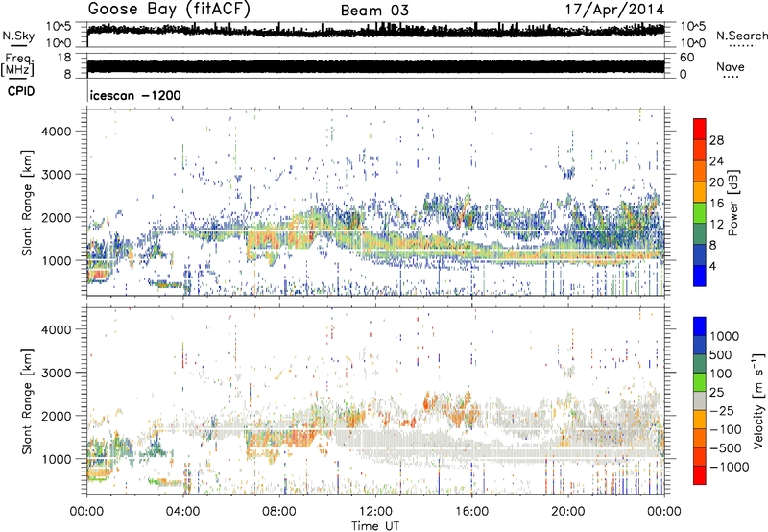The image size is (768, 532).
Task: Click the 25 velocity colorbar label
Action: pyautogui.click(x=716, y=392)
